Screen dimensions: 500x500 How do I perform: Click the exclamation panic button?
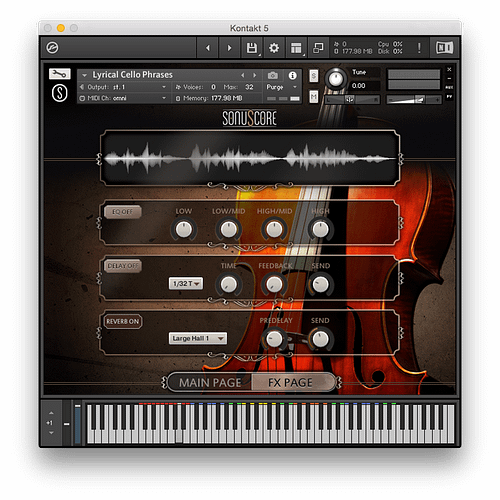point(419,48)
